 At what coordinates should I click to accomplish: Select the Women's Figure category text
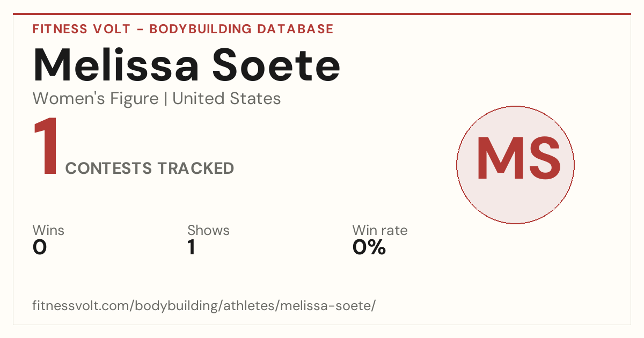click(x=96, y=99)
